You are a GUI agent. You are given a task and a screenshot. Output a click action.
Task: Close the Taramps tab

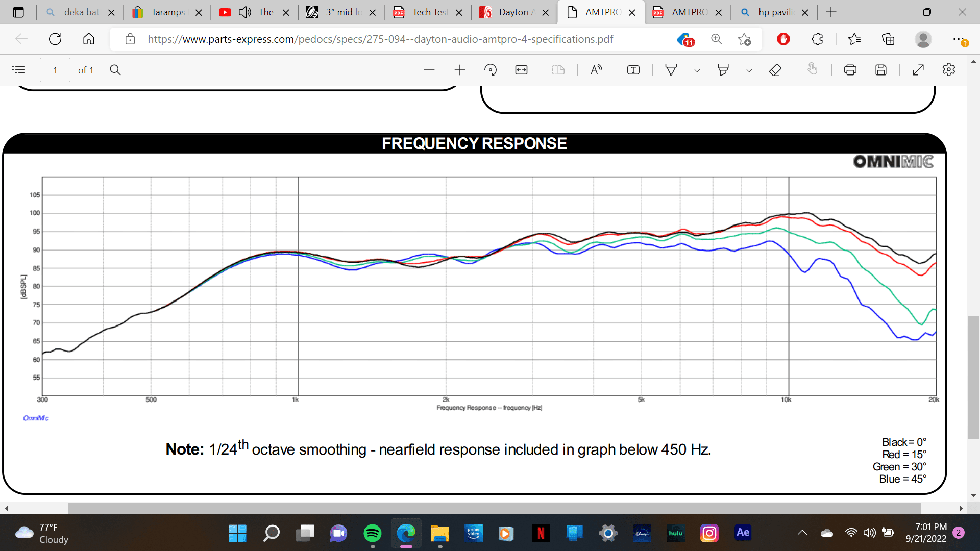pyautogui.click(x=199, y=13)
